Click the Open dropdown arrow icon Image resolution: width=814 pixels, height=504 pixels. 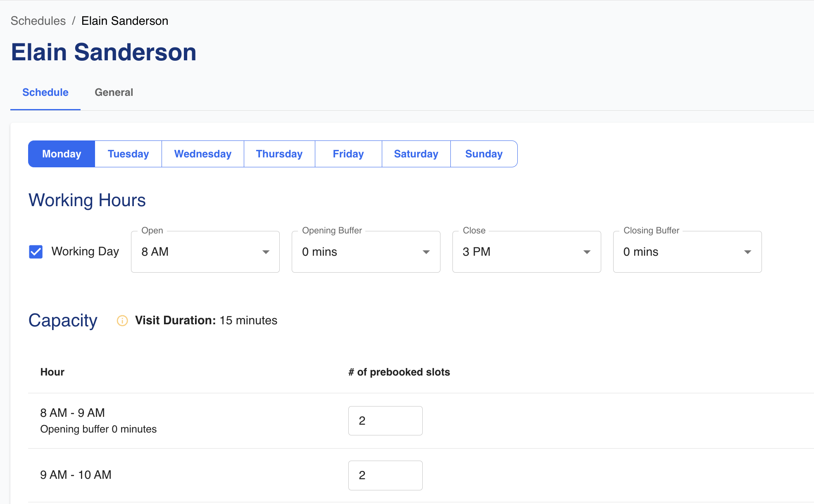point(266,252)
